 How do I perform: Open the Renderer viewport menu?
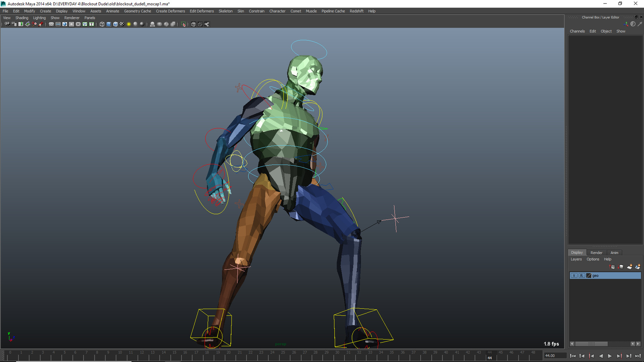tap(72, 18)
